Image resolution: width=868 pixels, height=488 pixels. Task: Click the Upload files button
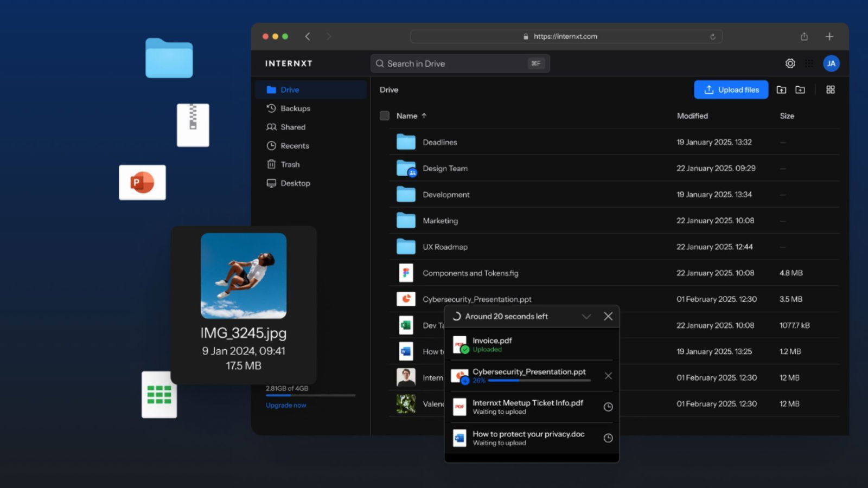[x=731, y=90]
